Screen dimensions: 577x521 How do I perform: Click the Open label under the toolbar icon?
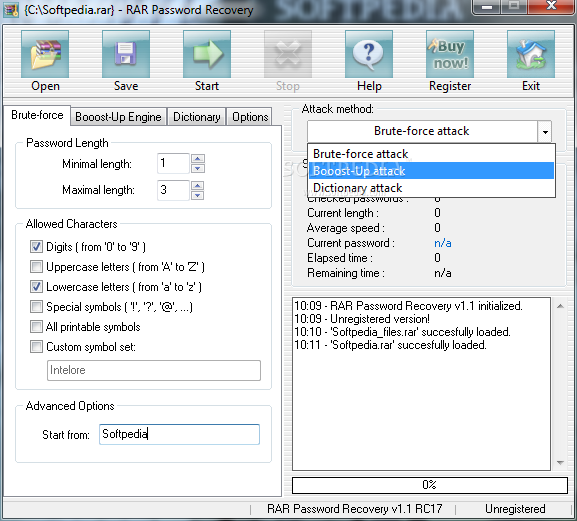tap(45, 86)
